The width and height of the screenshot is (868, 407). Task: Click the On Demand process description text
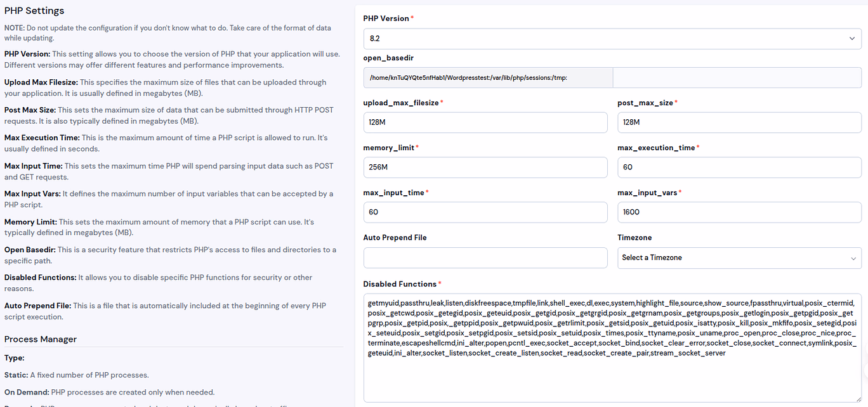click(110, 392)
